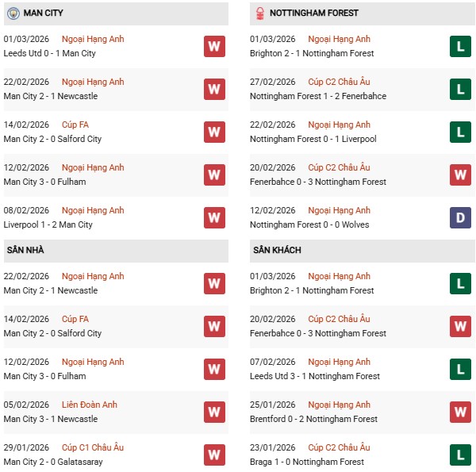Click the D badge for Nottingham Forest vs Wolves
Screen dimensions: 476x472
[460, 217]
